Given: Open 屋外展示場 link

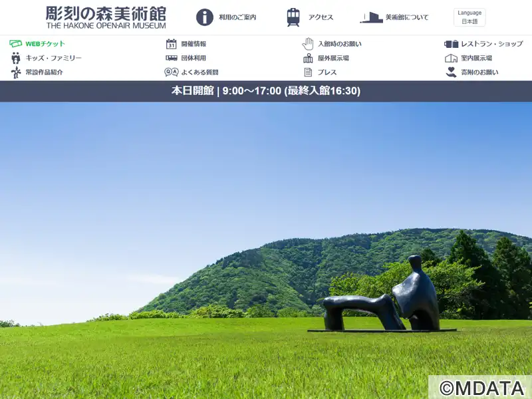Looking at the screenshot, I should click(333, 58).
